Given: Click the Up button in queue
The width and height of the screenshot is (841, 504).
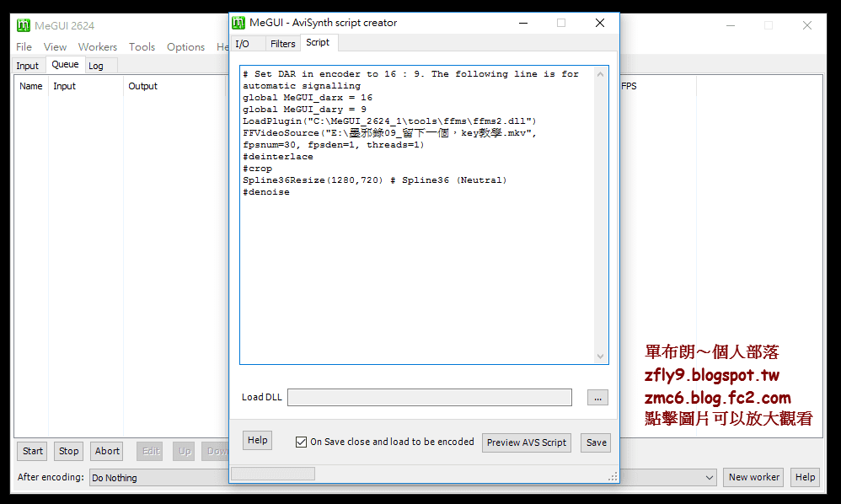Looking at the screenshot, I should pos(185,452).
